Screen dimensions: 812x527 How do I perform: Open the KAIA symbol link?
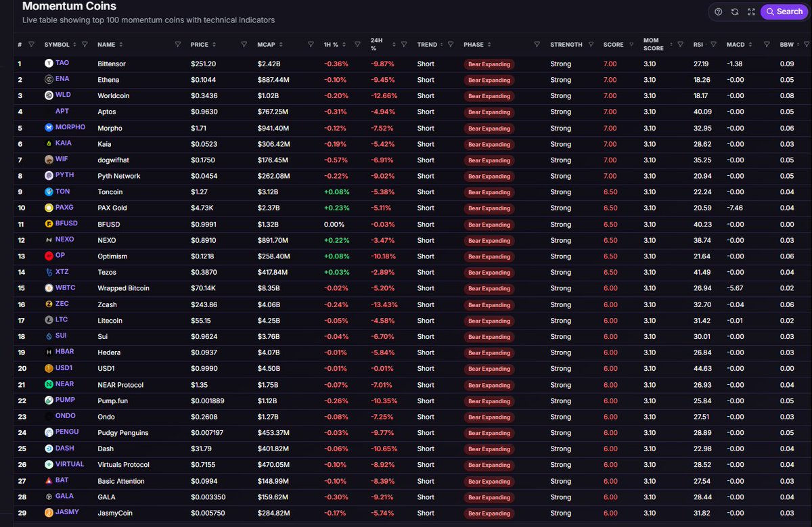(64, 143)
